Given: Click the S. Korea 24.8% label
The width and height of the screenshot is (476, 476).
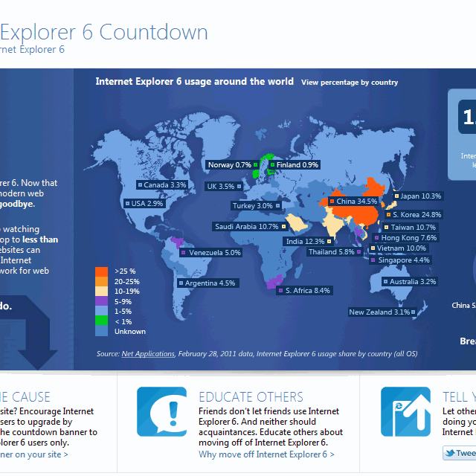Looking at the screenshot, I should point(414,215).
